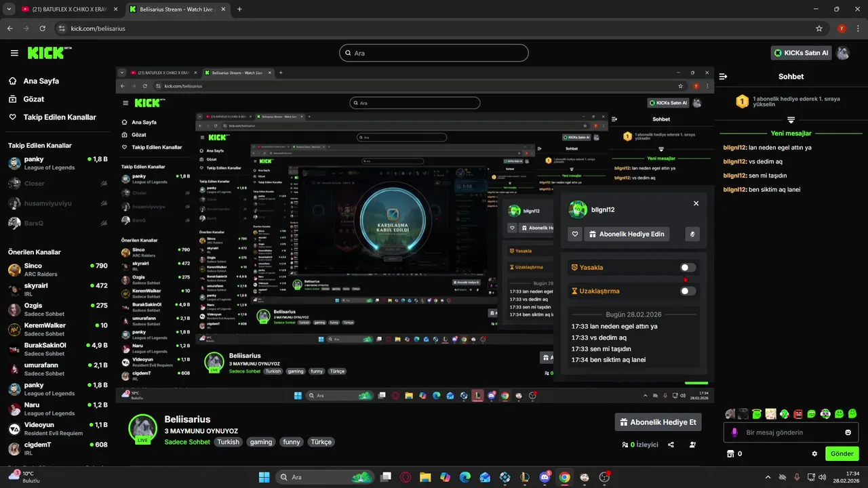
Task: Click the bllgnl12 username on "vs dedim aq"
Action: pyautogui.click(x=734, y=161)
